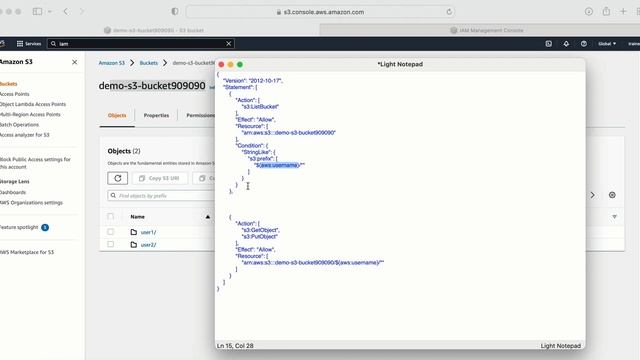The image size is (640, 360).
Task: Click the AWS search box containing iam
Action: click(x=140, y=44)
